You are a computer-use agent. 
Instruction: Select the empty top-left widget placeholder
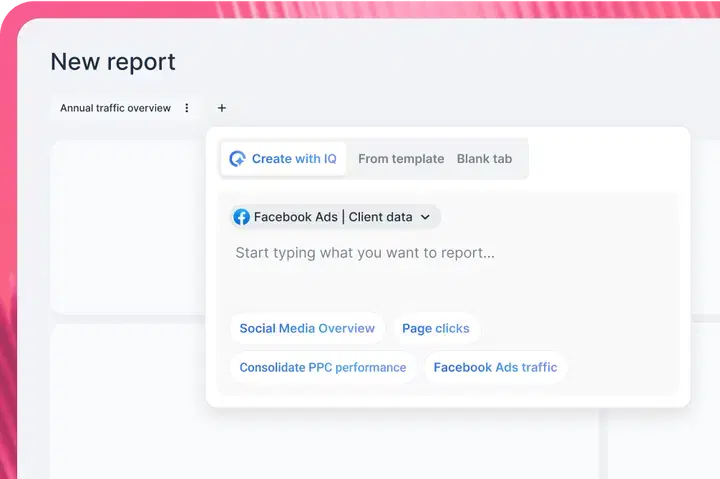(125, 225)
